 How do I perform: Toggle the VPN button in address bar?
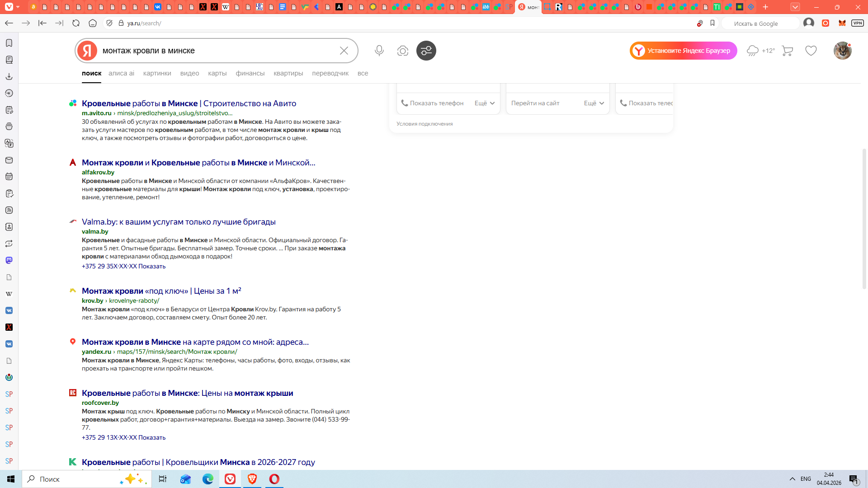857,23
